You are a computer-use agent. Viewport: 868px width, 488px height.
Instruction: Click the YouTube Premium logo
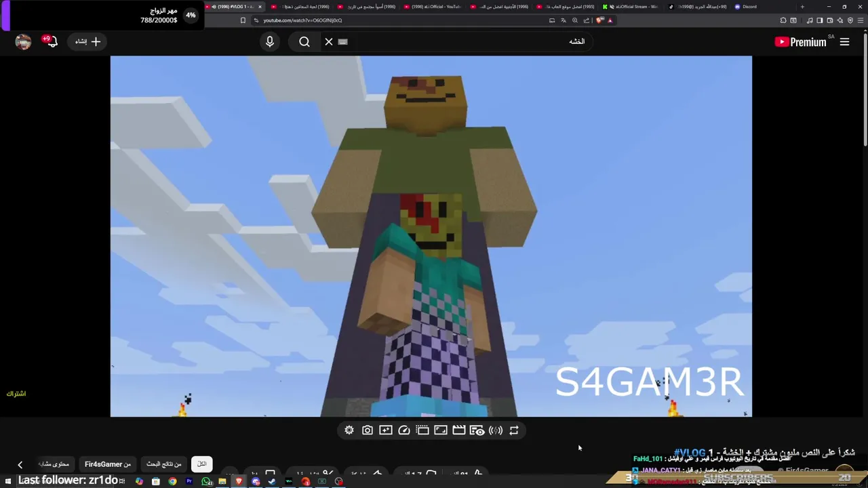[800, 42]
